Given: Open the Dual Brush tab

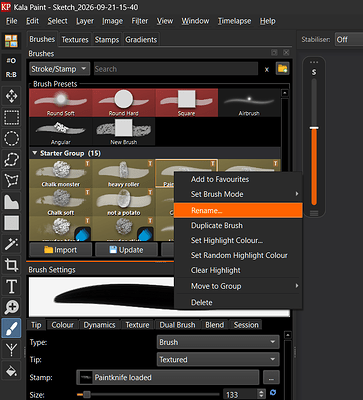Looking at the screenshot, I should [x=177, y=325].
